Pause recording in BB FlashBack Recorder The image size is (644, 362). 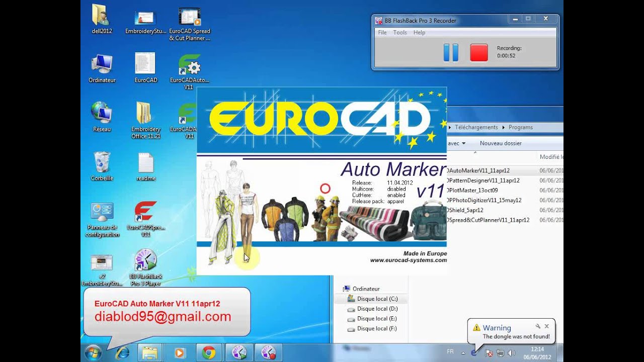(451, 52)
